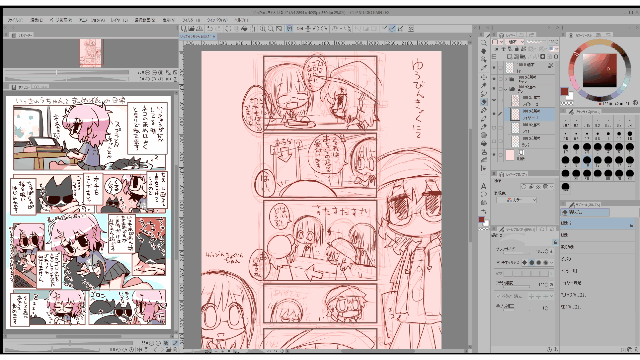The width and height of the screenshot is (640, 360).
Task: Open vector eraser dropdown arrow in Tool Property
Action: click(551, 296)
